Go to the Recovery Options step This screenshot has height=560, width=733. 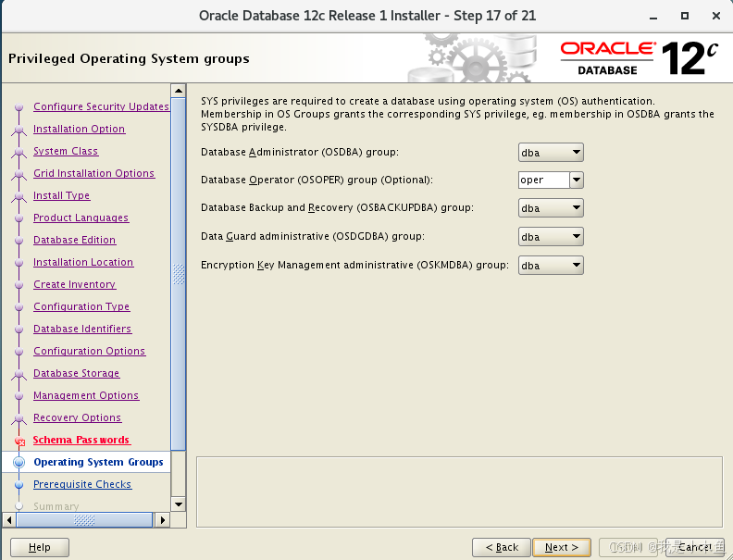pos(77,417)
